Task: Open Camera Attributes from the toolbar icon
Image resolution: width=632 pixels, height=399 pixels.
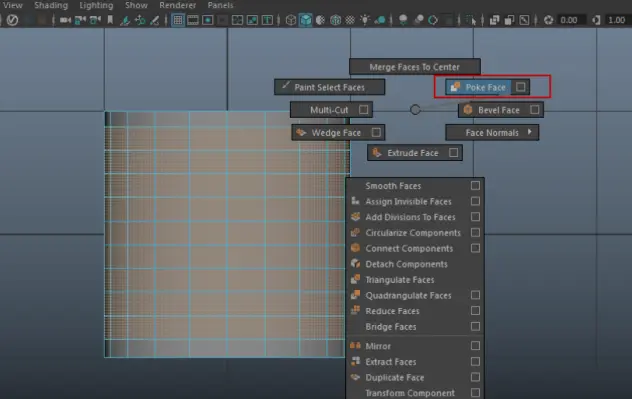Action: pos(95,20)
